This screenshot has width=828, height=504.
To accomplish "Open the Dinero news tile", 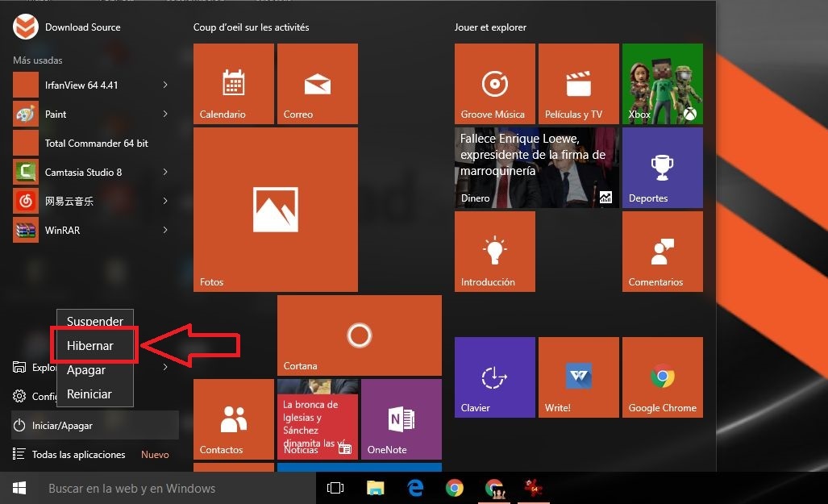I will coord(536,168).
